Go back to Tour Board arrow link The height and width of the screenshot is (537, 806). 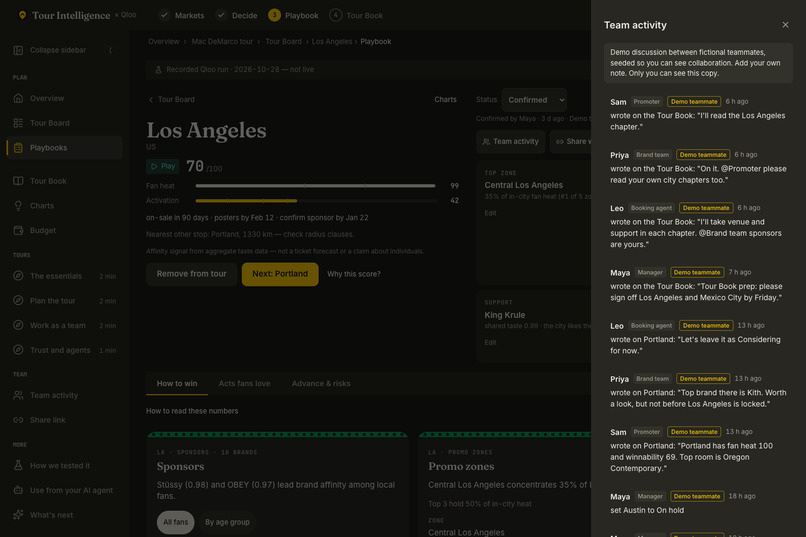(172, 100)
